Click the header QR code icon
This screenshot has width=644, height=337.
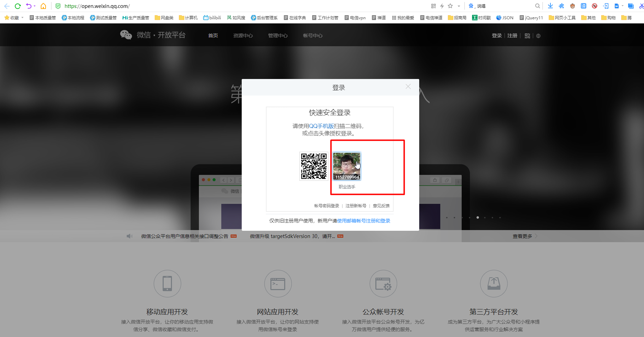[x=527, y=36]
